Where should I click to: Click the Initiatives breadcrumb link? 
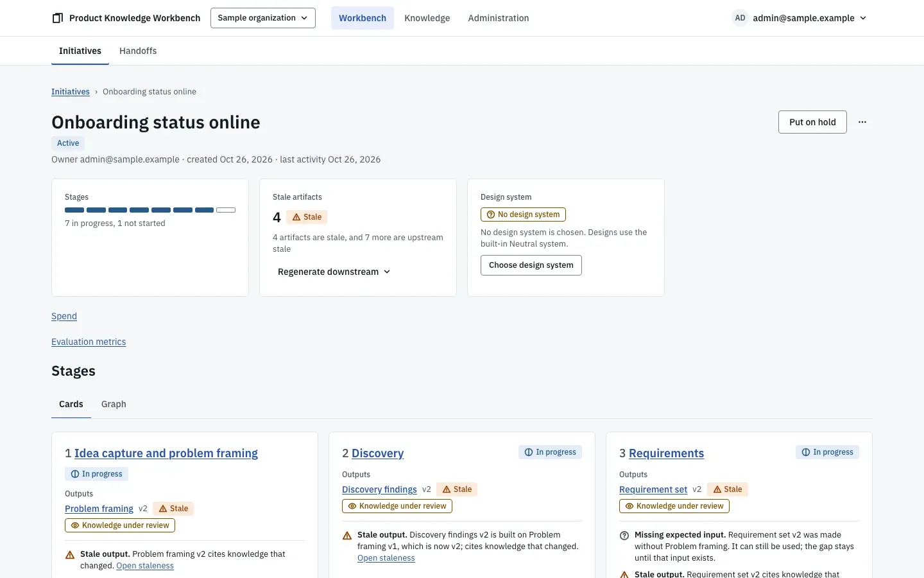(71, 92)
